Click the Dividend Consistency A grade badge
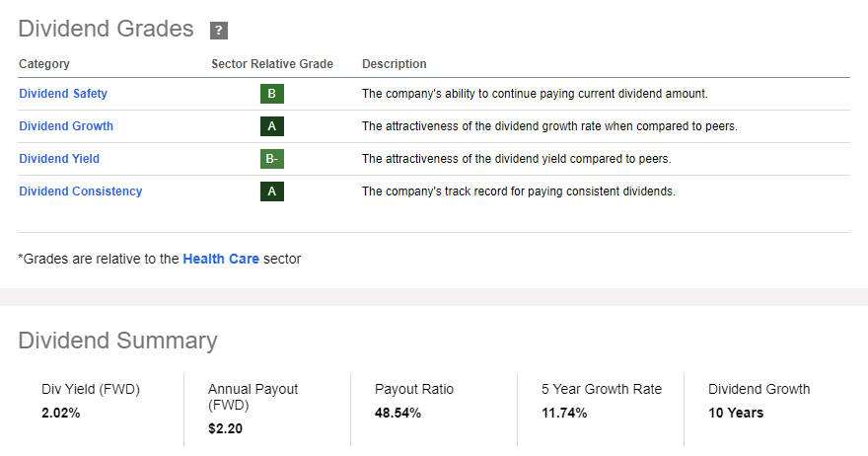Viewport: 868px width, 456px height. click(272, 191)
